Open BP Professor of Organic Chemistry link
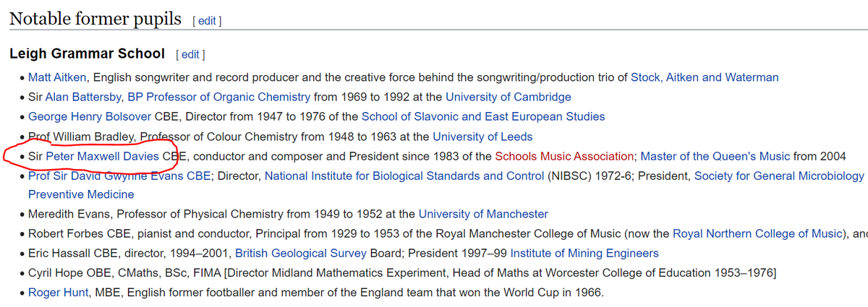This screenshot has width=868, height=307. click(x=218, y=97)
